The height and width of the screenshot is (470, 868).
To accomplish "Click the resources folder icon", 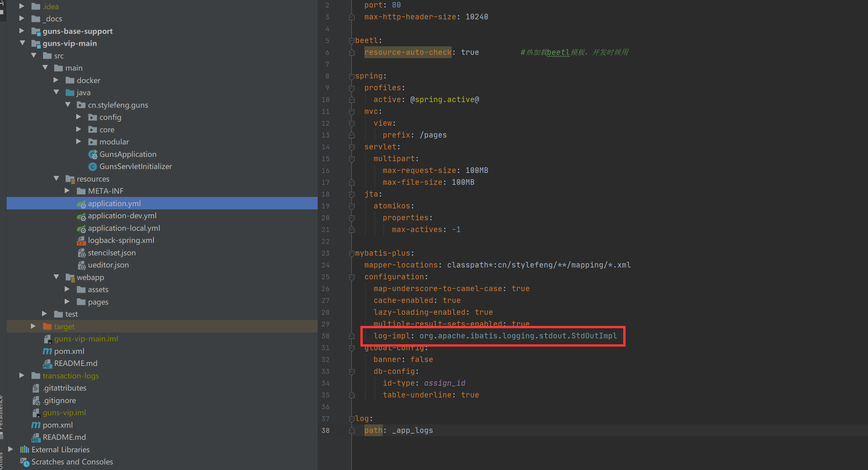I will pyautogui.click(x=70, y=179).
